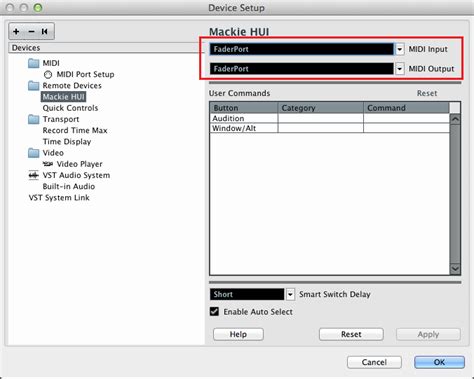The width and height of the screenshot is (474, 379).
Task: Open the Smart Switch Delay dropdown arrow
Action: [290, 294]
